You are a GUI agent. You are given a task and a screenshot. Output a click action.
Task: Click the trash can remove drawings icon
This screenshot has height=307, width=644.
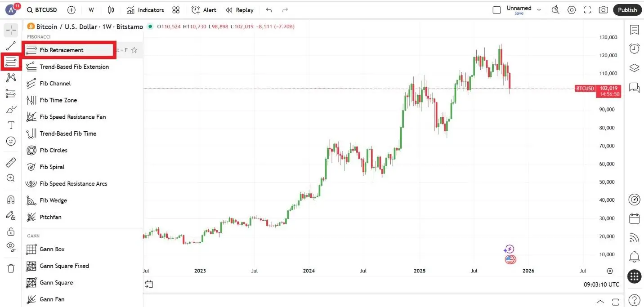click(11, 268)
